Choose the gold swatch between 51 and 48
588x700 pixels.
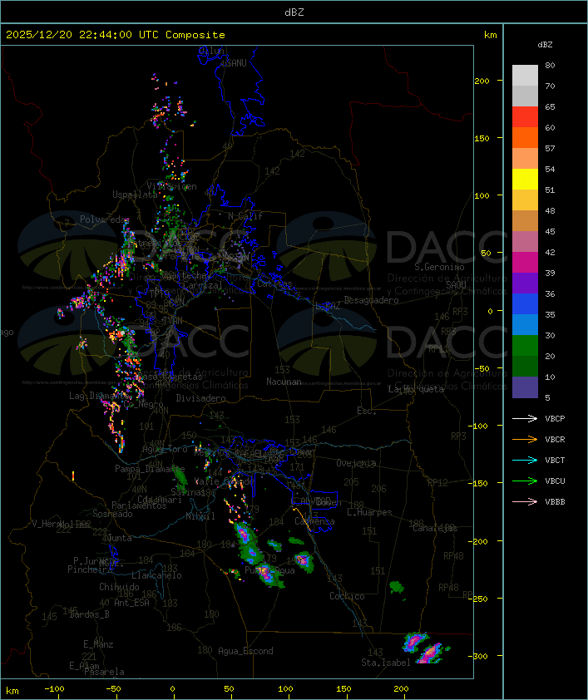coord(525,200)
